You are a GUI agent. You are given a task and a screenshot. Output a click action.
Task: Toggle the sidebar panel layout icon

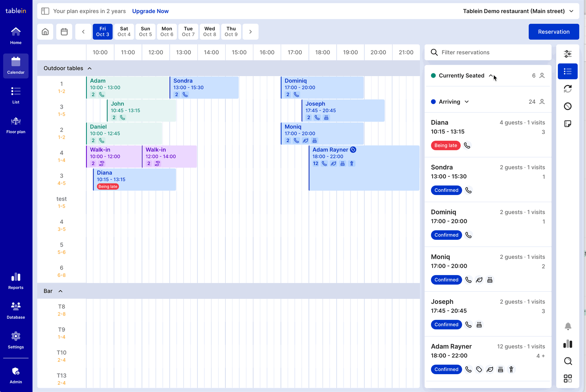pos(45,11)
